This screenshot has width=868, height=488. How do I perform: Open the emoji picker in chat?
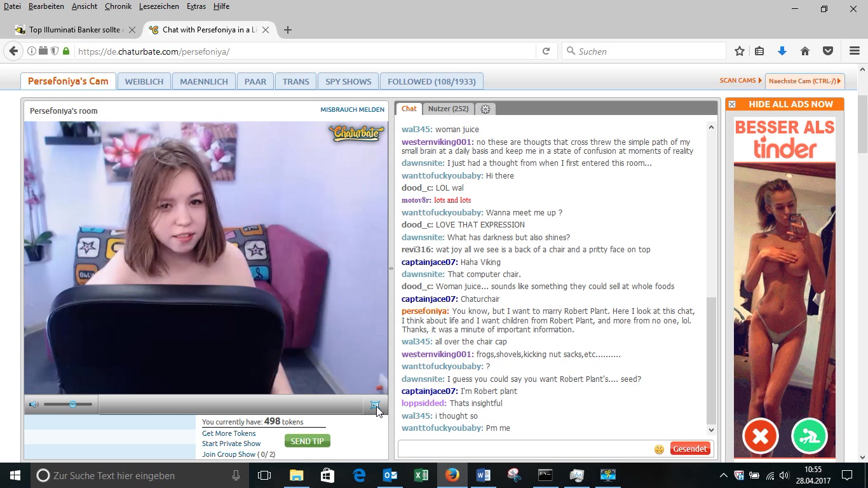659,449
